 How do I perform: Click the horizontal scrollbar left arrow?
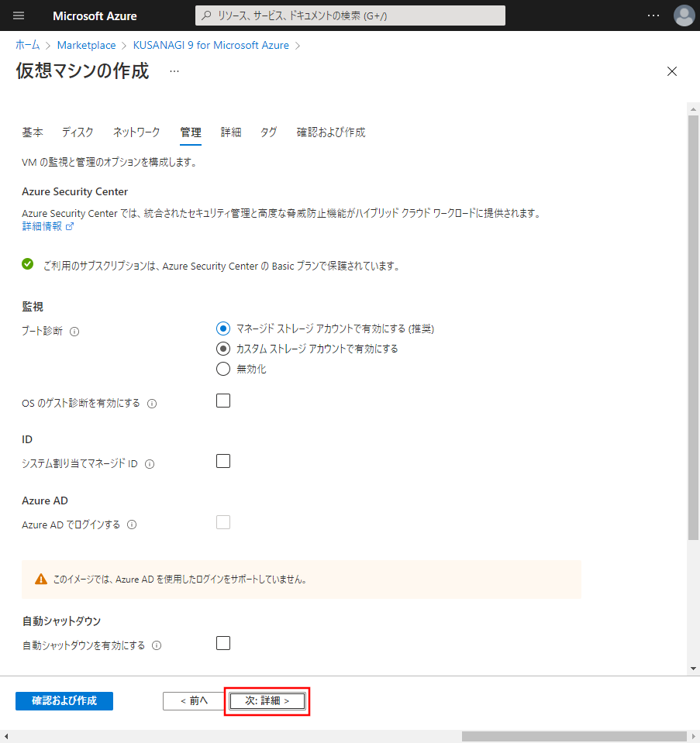coord(5,736)
